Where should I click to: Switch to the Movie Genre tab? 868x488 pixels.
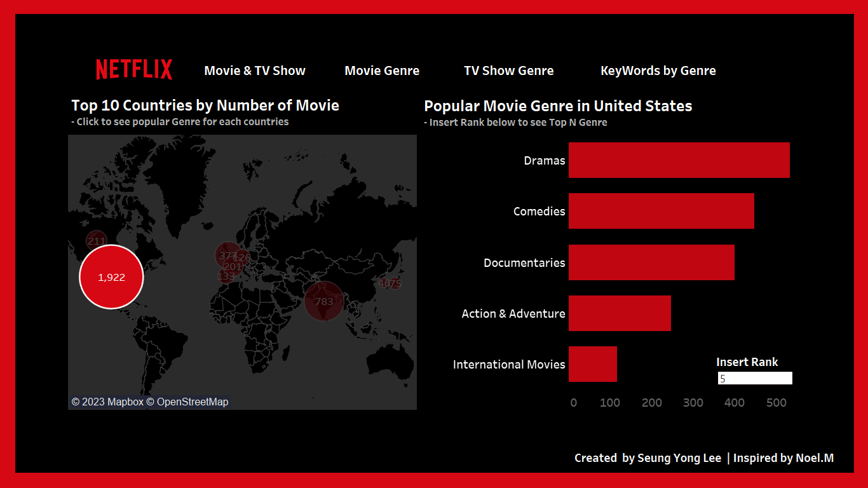pos(382,71)
